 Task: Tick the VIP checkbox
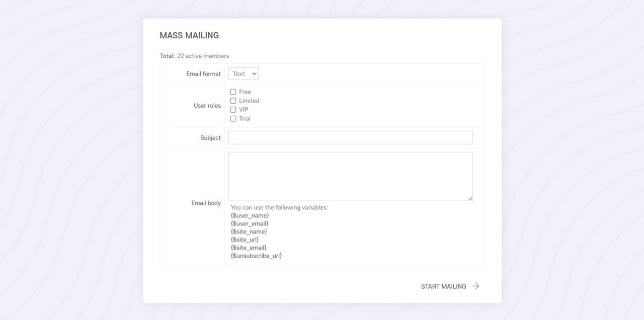tap(233, 109)
